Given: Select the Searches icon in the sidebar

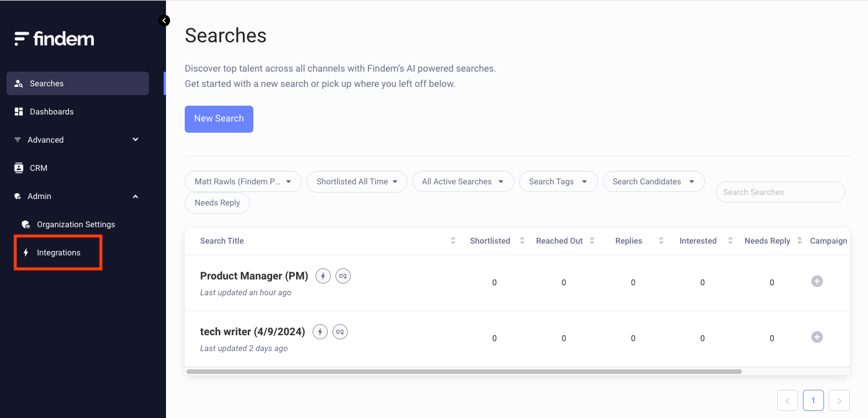Looking at the screenshot, I should point(19,83).
